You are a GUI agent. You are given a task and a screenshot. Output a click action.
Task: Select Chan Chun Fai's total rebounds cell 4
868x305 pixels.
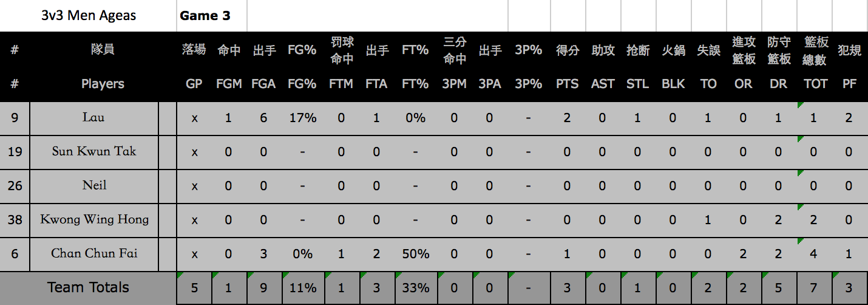(x=814, y=254)
